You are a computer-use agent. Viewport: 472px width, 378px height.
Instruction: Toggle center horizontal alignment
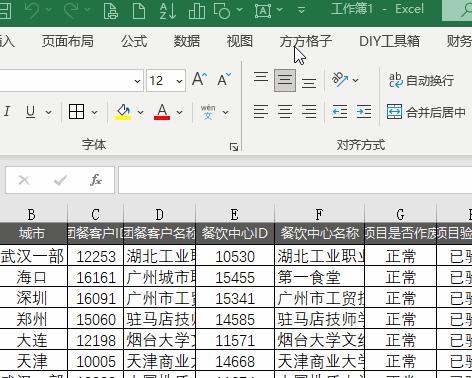(x=285, y=112)
